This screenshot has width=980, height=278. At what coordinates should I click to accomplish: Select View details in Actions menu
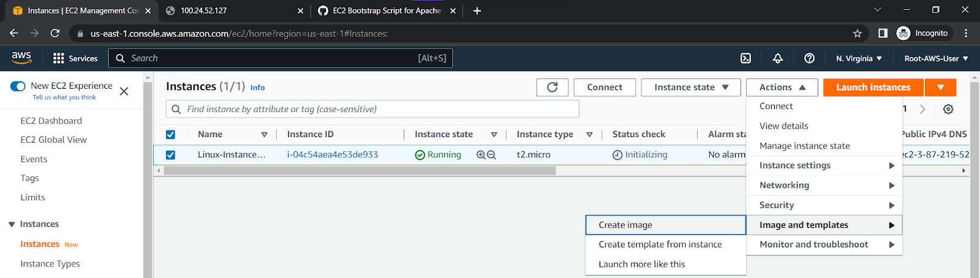(x=824, y=126)
